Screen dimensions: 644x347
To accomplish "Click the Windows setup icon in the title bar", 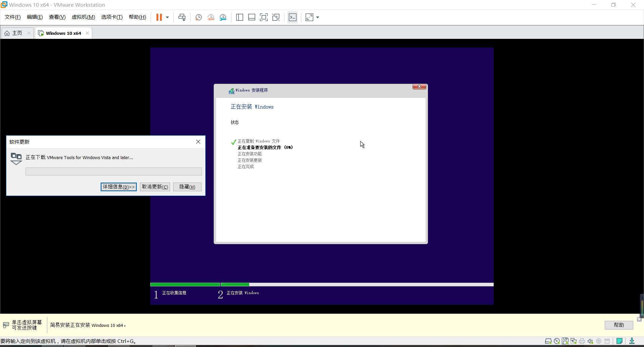I will click(231, 91).
